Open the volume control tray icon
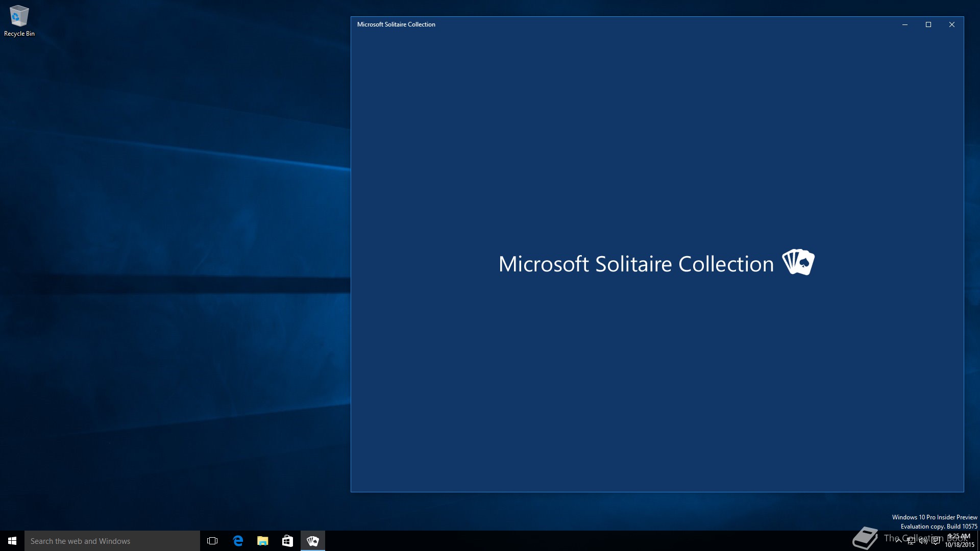The image size is (980, 551). tap(923, 541)
